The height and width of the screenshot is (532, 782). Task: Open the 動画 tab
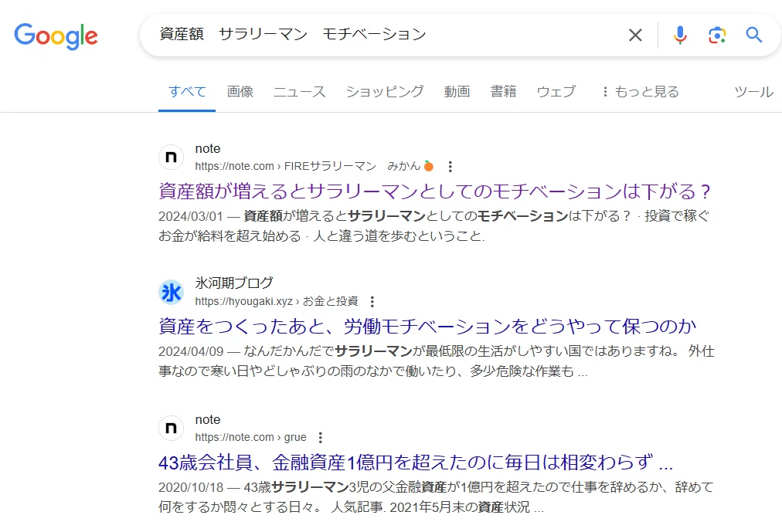coord(457,92)
